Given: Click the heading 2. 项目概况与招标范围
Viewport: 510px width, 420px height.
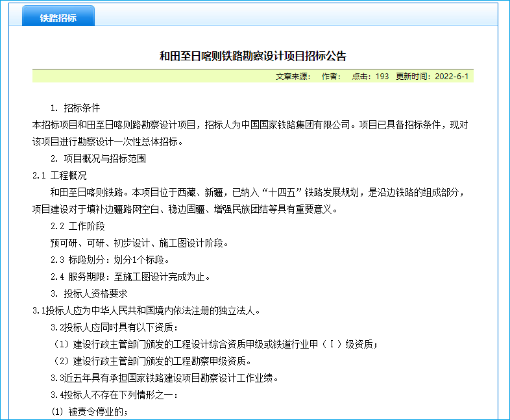Looking at the screenshot, I should pos(98,158).
